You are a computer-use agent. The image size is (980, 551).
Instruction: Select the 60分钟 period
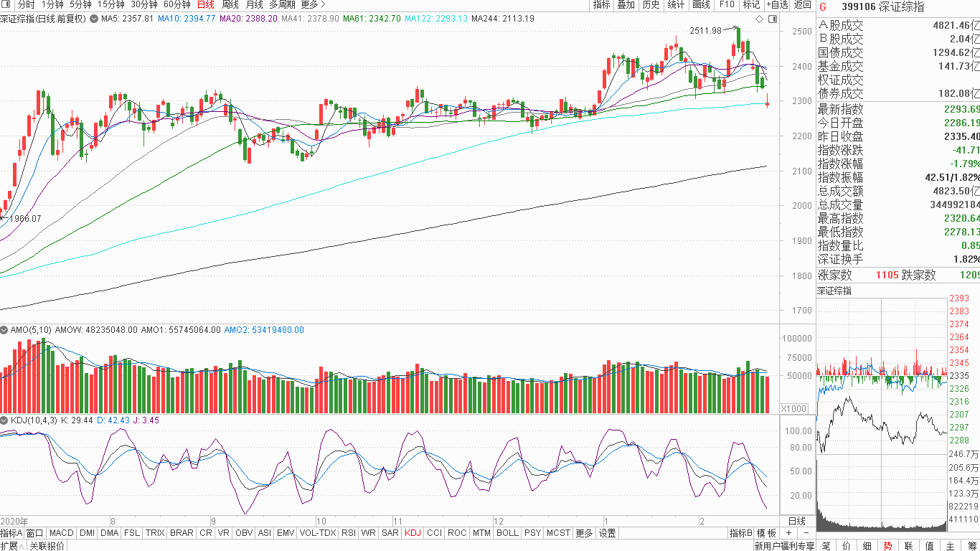click(x=176, y=4)
